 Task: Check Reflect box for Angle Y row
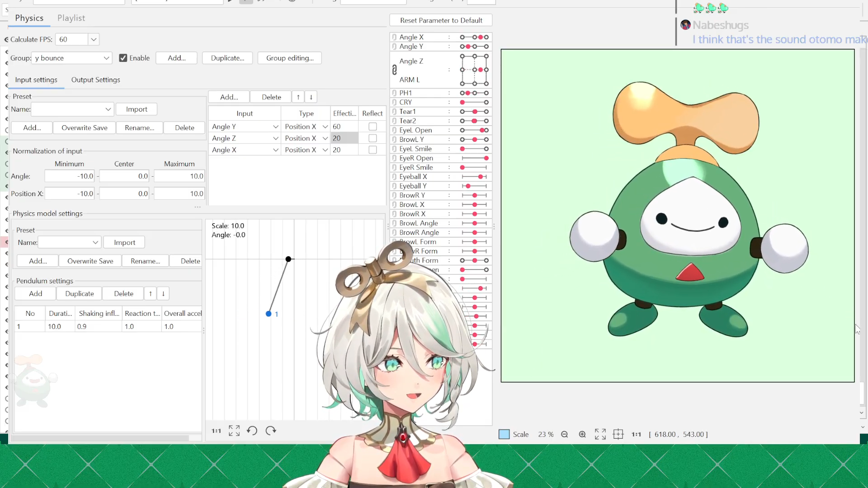click(373, 127)
